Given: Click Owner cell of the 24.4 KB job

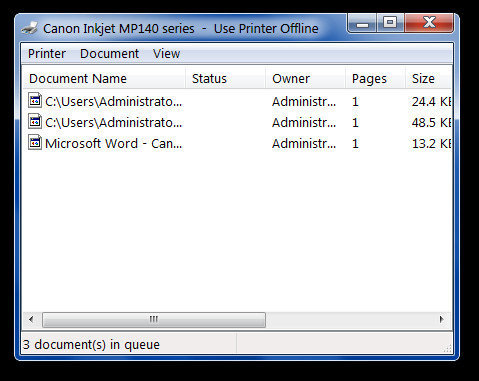Looking at the screenshot, I should point(304,102).
